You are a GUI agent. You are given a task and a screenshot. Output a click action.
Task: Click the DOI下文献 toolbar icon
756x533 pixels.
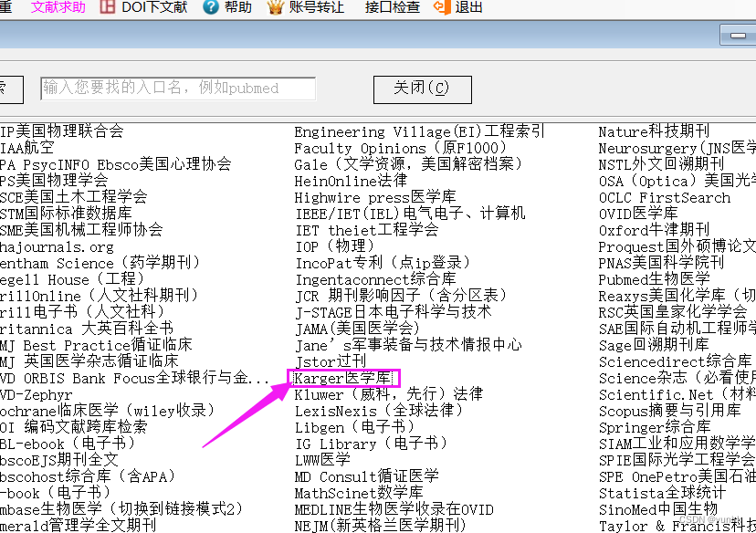click(107, 6)
